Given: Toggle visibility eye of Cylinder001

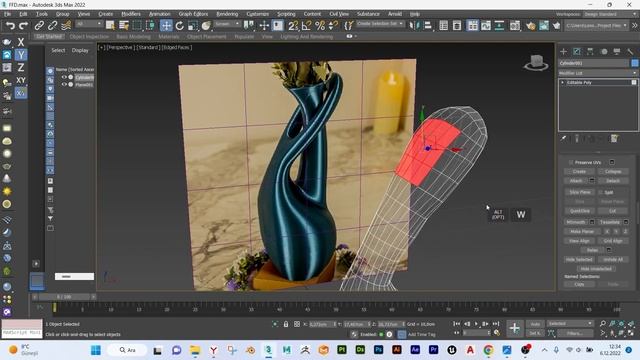Looking at the screenshot, I should pyautogui.click(x=64, y=77).
